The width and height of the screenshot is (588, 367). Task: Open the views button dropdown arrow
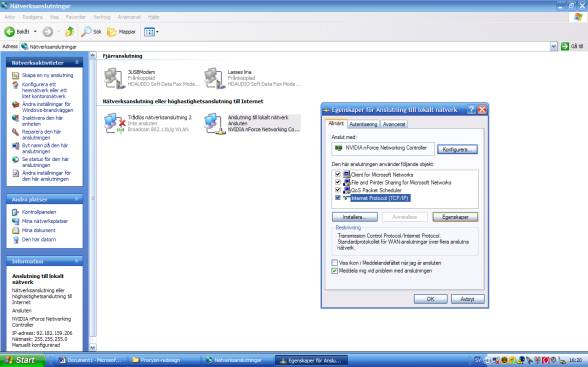tap(157, 32)
